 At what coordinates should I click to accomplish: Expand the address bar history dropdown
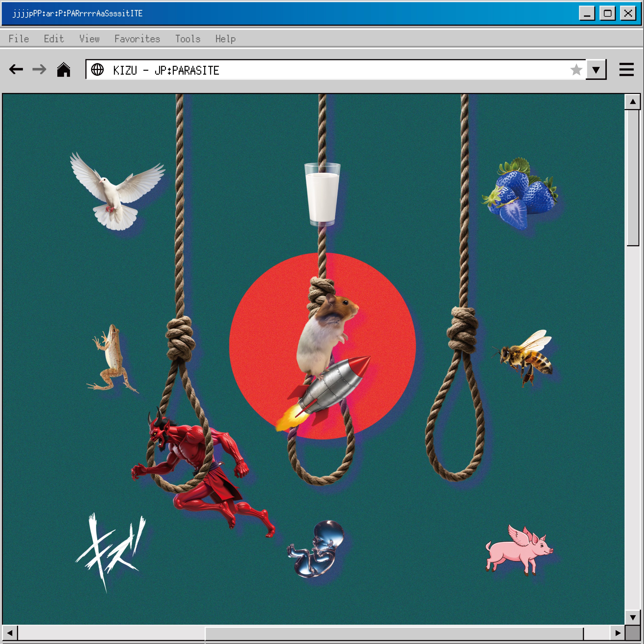[596, 70]
